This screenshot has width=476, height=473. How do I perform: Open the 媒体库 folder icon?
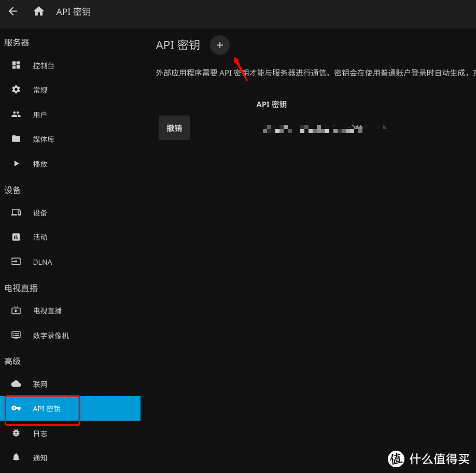[16, 139]
